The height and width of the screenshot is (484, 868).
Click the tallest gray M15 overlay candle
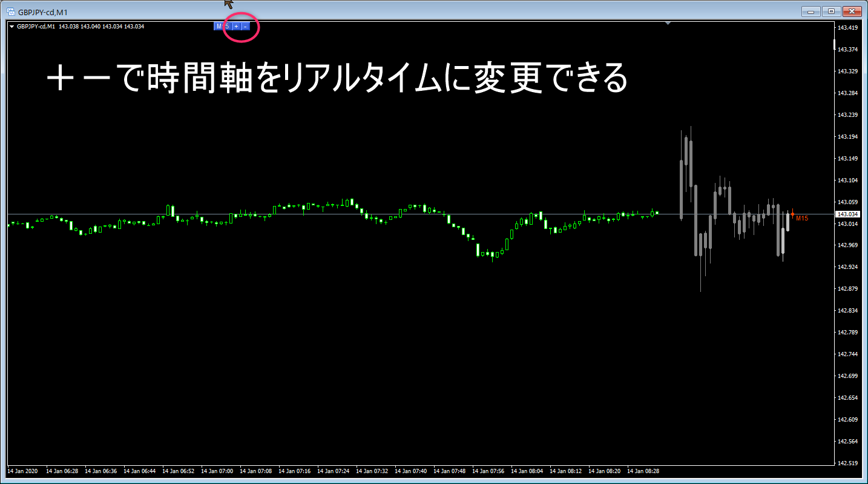click(695, 220)
